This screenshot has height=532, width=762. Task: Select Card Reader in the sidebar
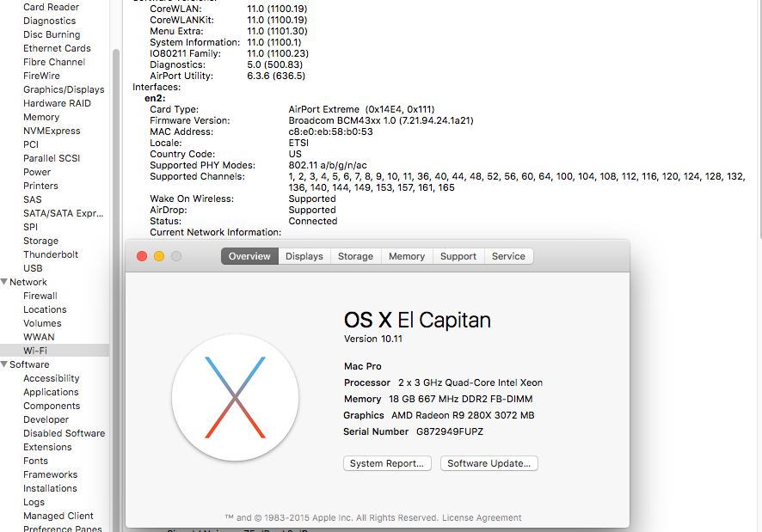tap(51, 7)
